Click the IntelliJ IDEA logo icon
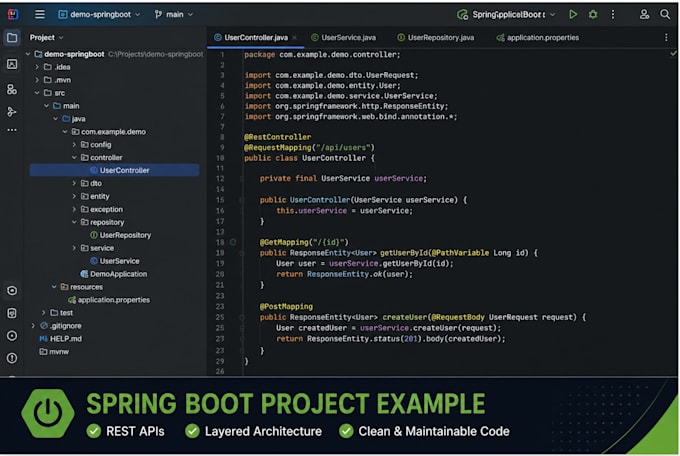Image resolution: width=680 pixels, height=456 pixels. (x=13, y=14)
